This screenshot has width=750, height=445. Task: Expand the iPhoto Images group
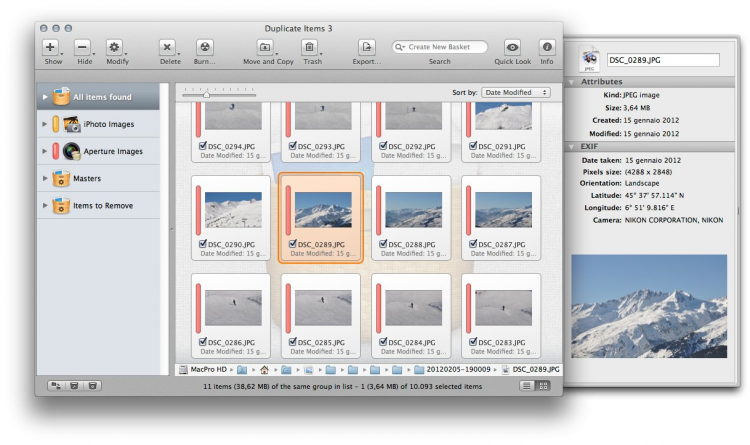coord(44,124)
